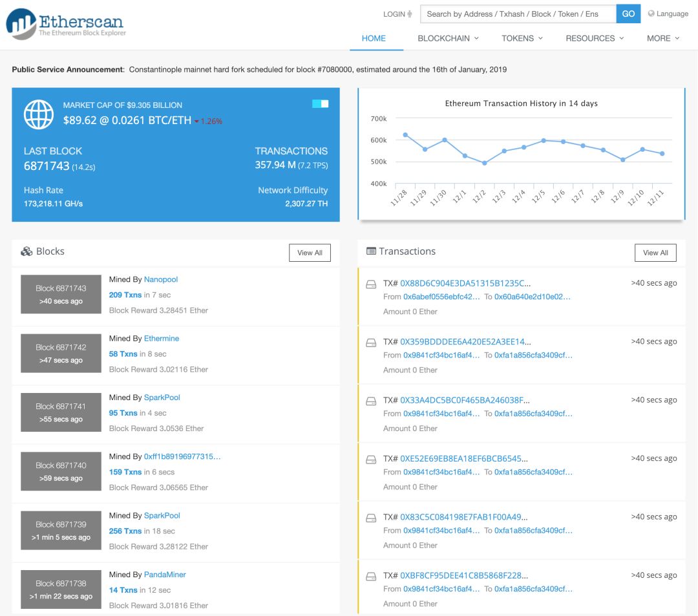The width and height of the screenshot is (698, 616).
Task: Open recipient address 0x60a640e2d10e02
Action: point(533,297)
